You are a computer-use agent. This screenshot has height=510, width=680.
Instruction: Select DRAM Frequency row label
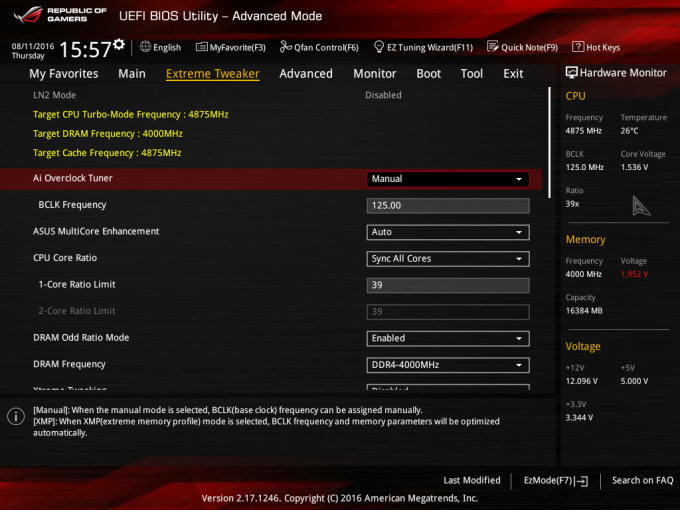[69, 364]
